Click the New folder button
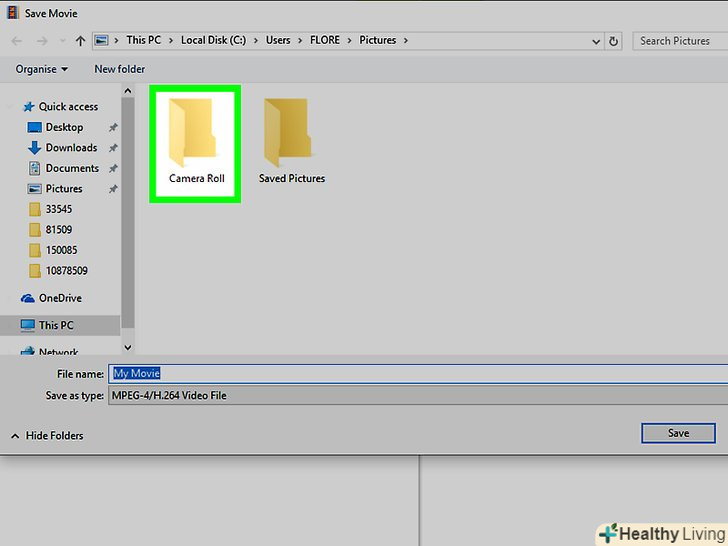Viewport: 728px width, 546px height. [x=119, y=69]
